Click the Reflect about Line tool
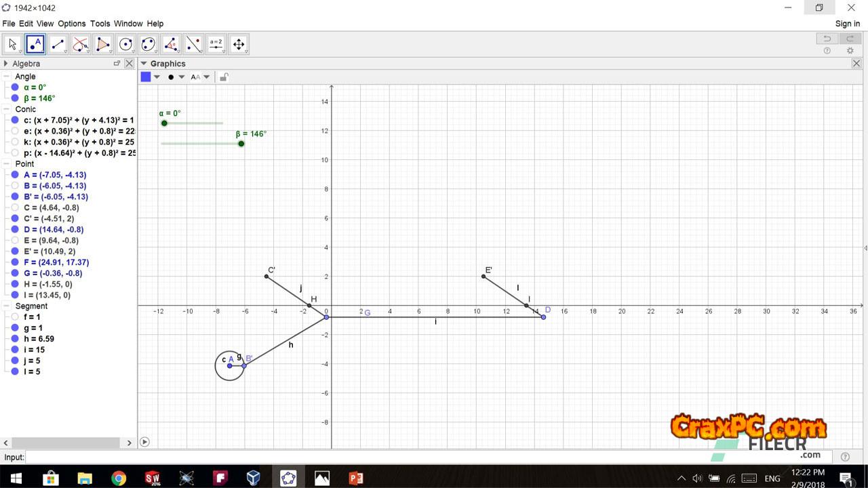 (193, 45)
